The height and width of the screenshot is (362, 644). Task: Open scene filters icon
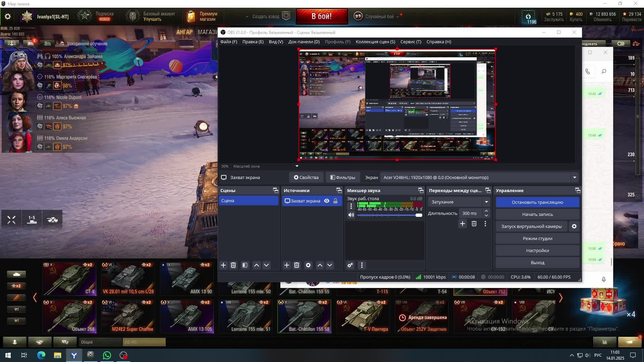(x=245, y=265)
